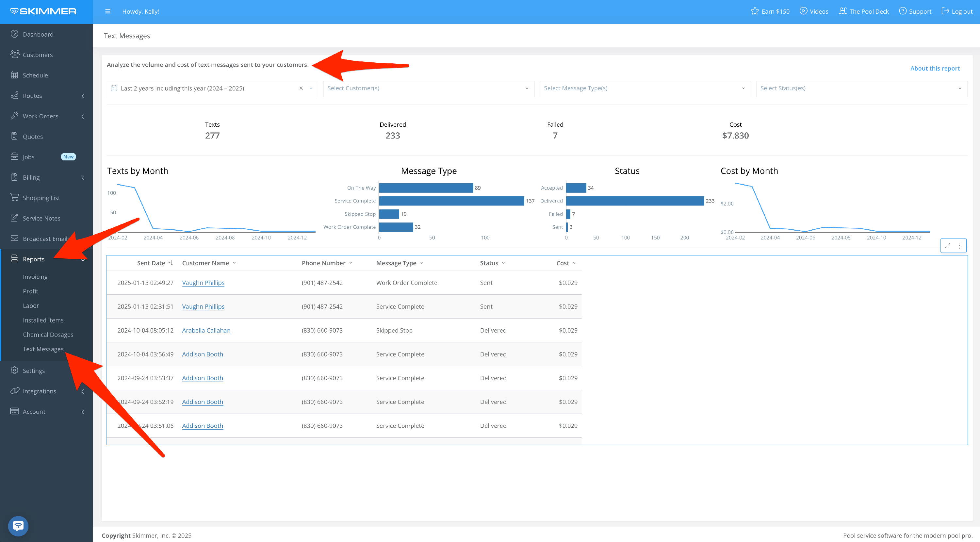This screenshot has width=980, height=542.
Task: Open Chemical Dosages report in sidebar
Action: (x=48, y=335)
